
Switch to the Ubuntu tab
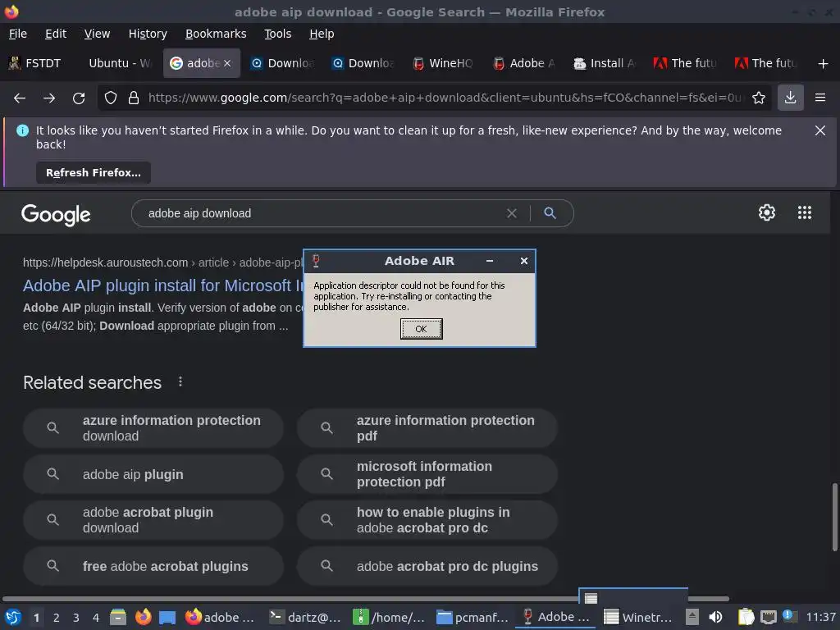(119, 63)
